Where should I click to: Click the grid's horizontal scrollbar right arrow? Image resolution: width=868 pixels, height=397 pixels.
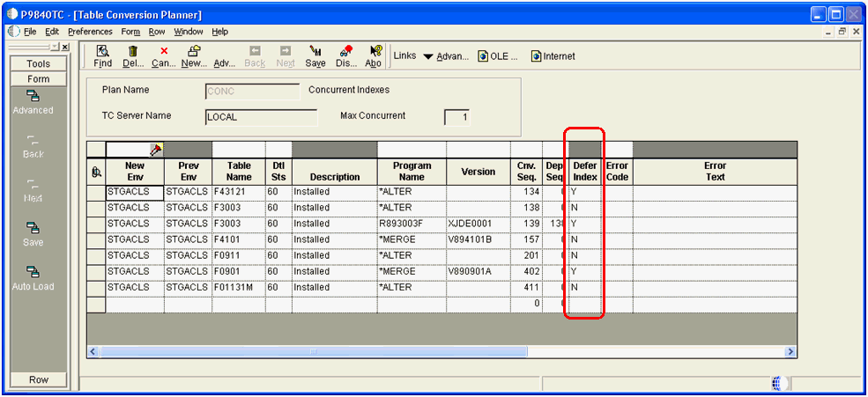pos(791,351)
